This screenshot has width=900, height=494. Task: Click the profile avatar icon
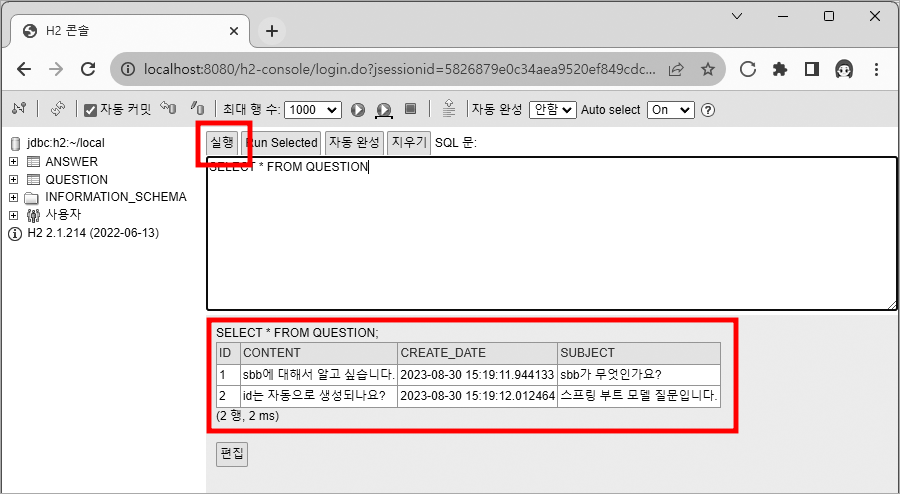tap(844, 69)
